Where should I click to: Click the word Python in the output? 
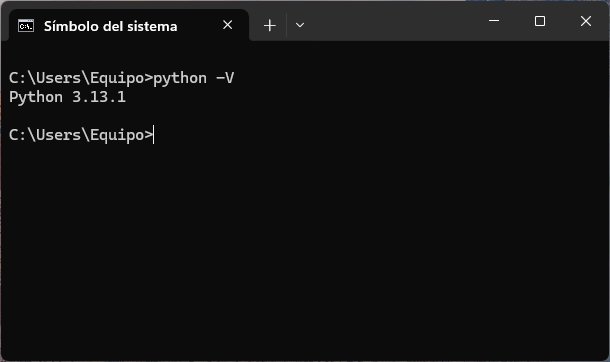[36, 98]
